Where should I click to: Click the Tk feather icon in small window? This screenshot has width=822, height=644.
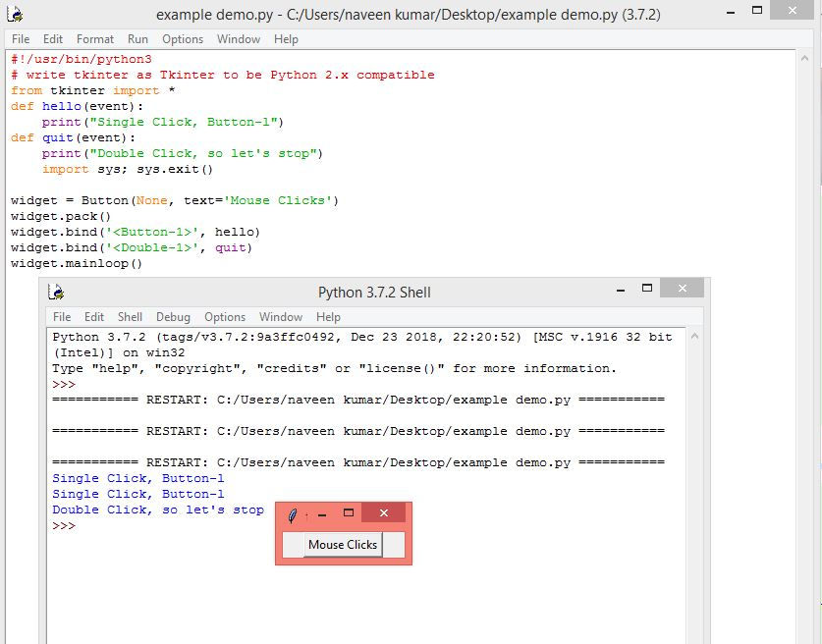coord(292,515)
